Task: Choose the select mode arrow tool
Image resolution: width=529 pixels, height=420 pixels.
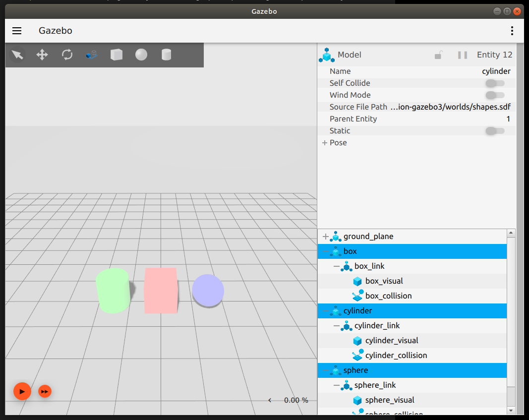Action: [x=17, y=55]
